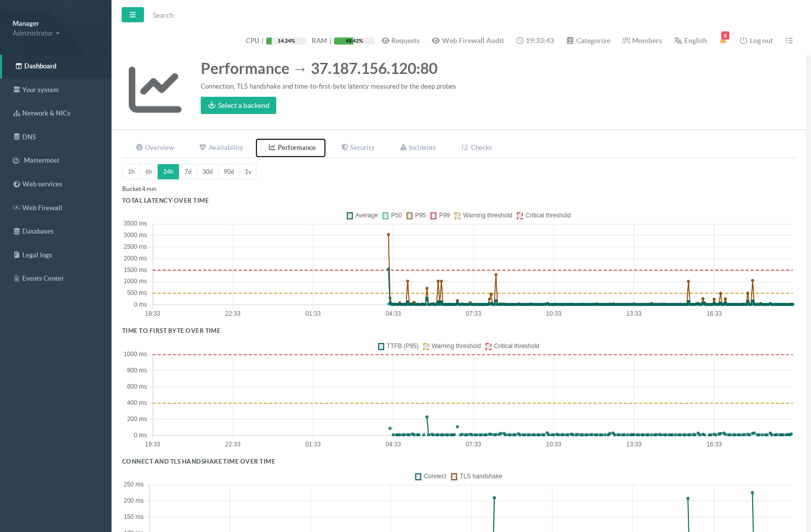Click the Web Firewall Audit link
This screenshot has height=532, width=811.
468,41
